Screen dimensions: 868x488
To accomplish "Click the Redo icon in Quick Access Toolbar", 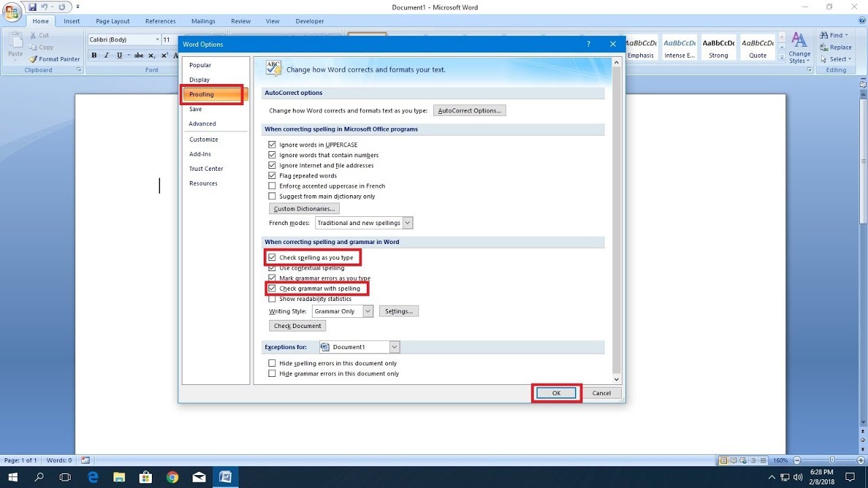I will (x=61, y=7).
